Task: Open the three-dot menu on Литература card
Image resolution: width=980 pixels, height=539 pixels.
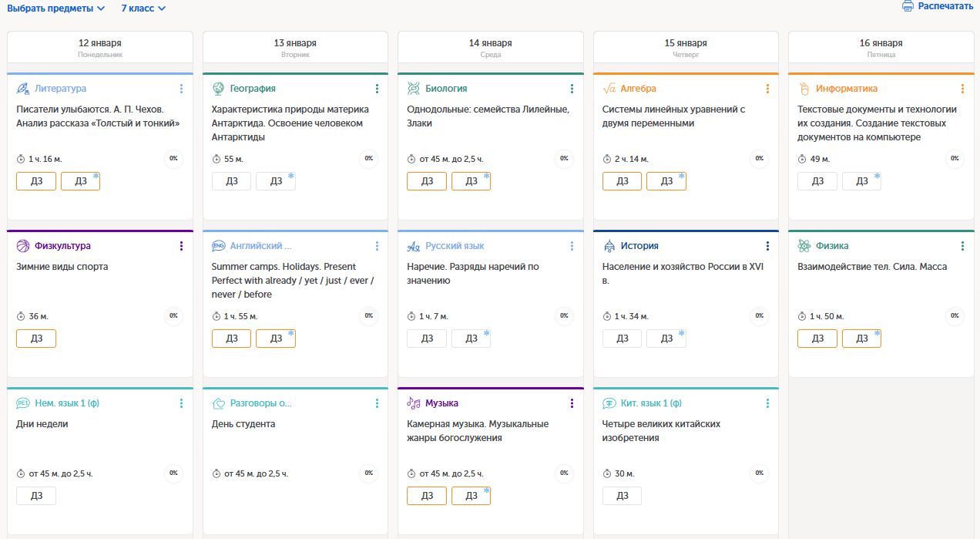Action: click(x=181, y=89)
